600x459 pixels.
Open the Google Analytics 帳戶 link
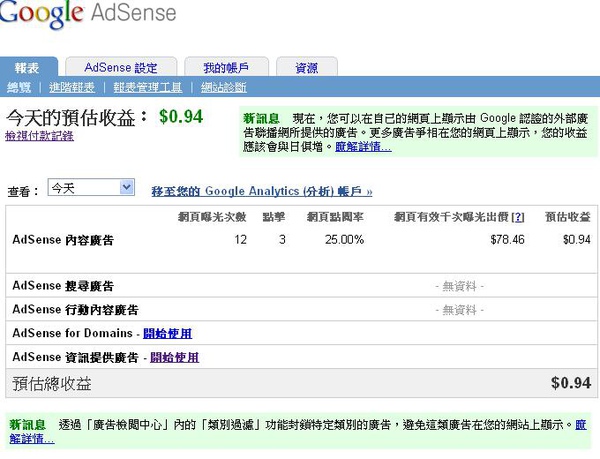(262, 191)
